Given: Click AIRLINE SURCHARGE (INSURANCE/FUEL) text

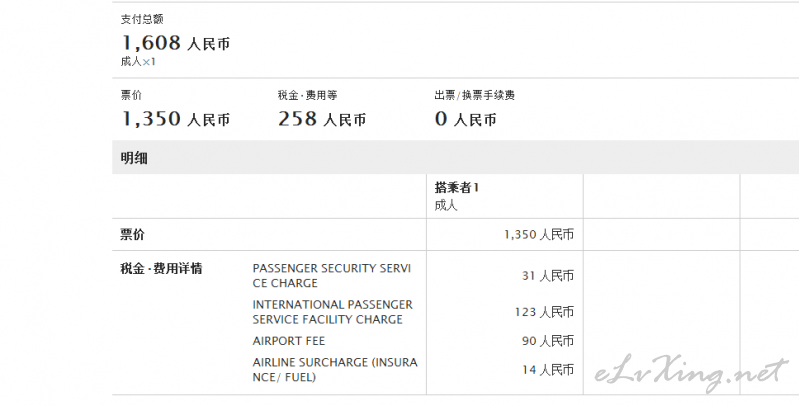Looking at the screenshot, I should 335,369.
